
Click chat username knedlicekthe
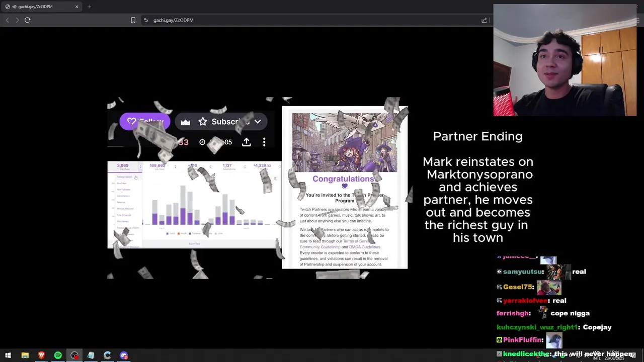coord(526,354)
